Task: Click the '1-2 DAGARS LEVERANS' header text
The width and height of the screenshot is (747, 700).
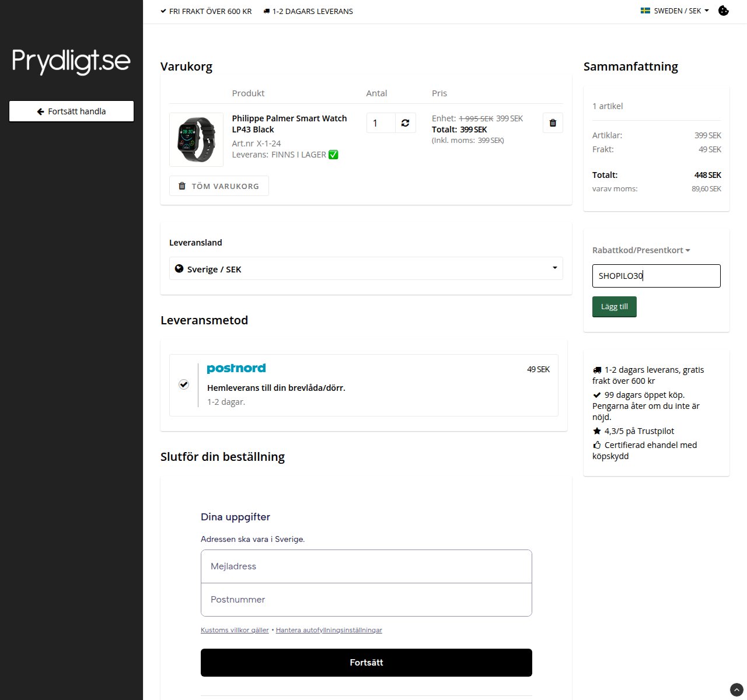Action: [312, 11]
